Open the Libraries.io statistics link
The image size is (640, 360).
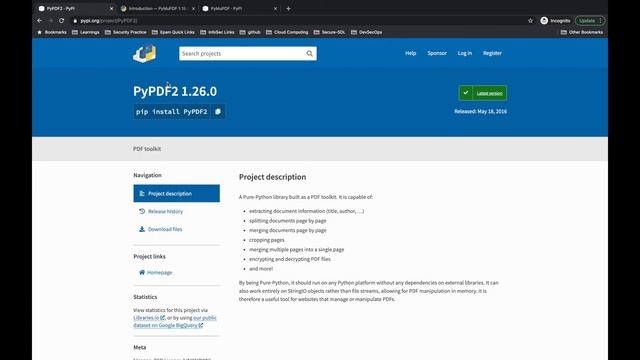(x=149, y=318)
